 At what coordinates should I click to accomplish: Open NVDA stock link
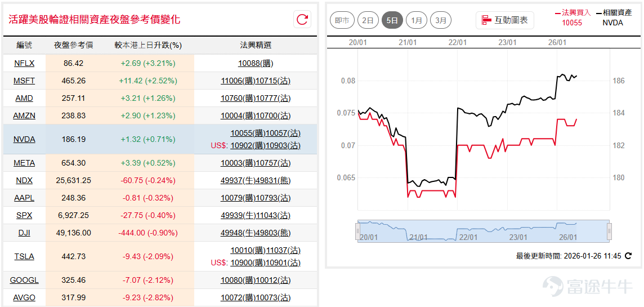point(24,139)
